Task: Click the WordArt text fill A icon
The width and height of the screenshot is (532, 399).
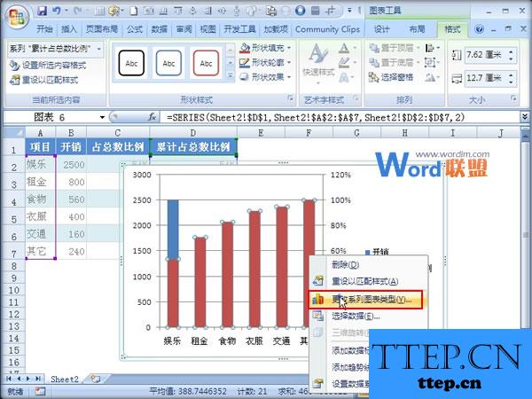Action: (x=346, y=48)
